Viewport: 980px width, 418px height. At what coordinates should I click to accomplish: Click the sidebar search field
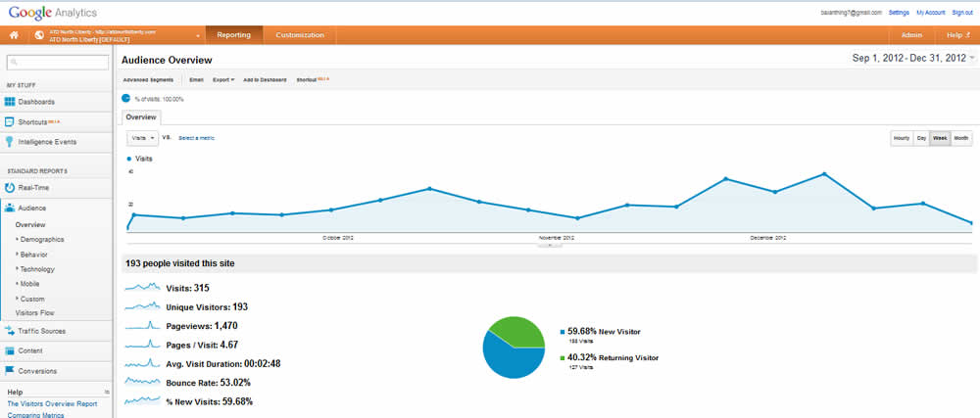(x=58, y=63)
